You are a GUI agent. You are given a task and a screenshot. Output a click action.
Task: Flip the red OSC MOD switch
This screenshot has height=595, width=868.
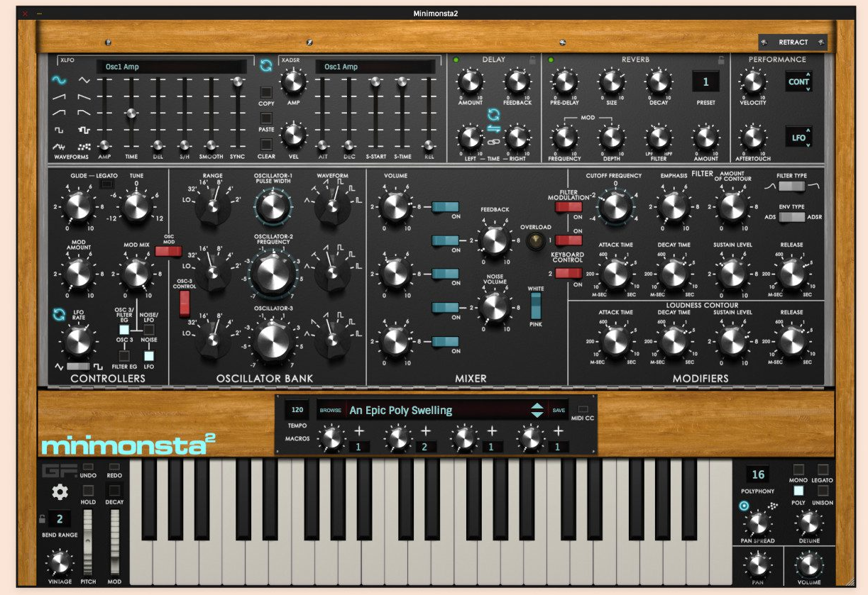point(168,251)
